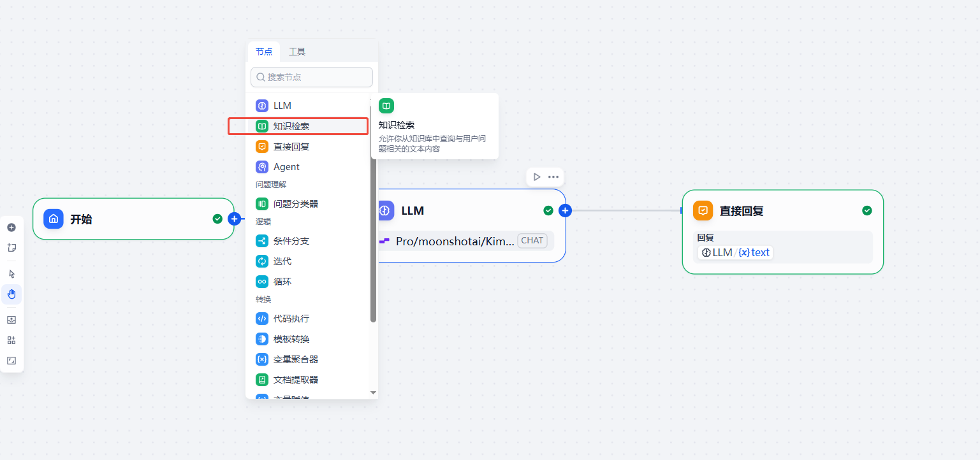
Task: Open the LLM node's three-dot menu
Action: (x=553, y=177)
